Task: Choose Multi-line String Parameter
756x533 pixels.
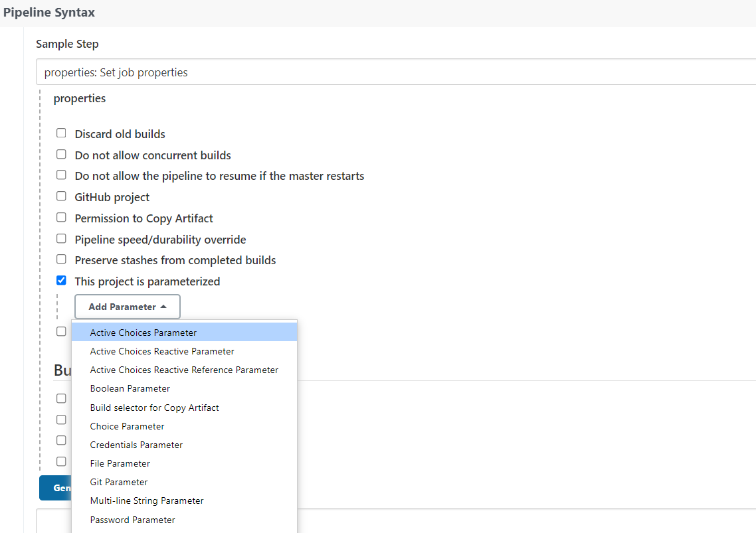Action: pos(147,500)
